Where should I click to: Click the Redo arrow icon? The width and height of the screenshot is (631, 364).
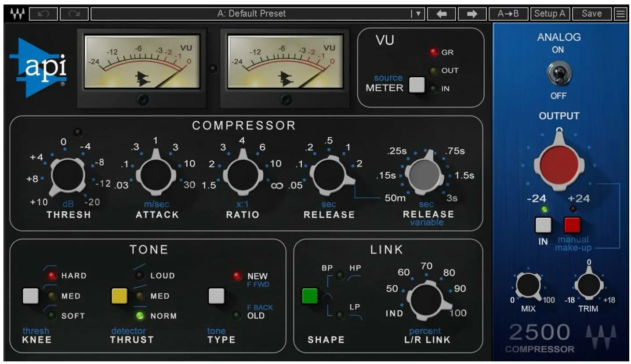[73, 13]
